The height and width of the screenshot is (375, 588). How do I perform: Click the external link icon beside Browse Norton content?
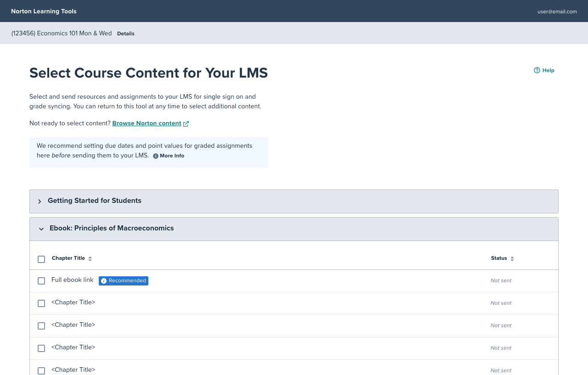(186, 123)
